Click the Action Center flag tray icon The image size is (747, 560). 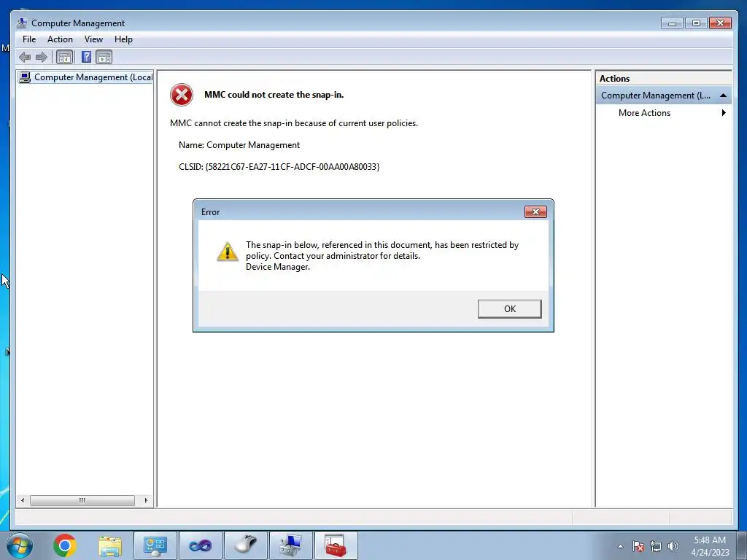[638, 546]
